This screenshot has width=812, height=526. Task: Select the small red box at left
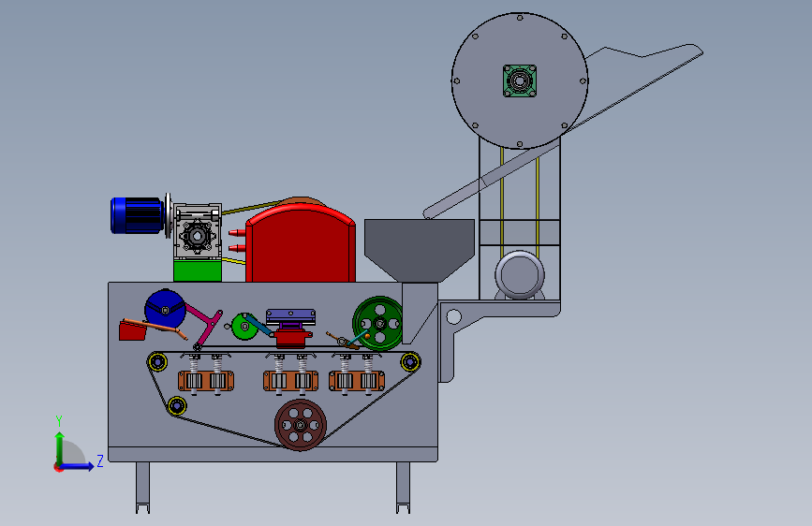132,330
